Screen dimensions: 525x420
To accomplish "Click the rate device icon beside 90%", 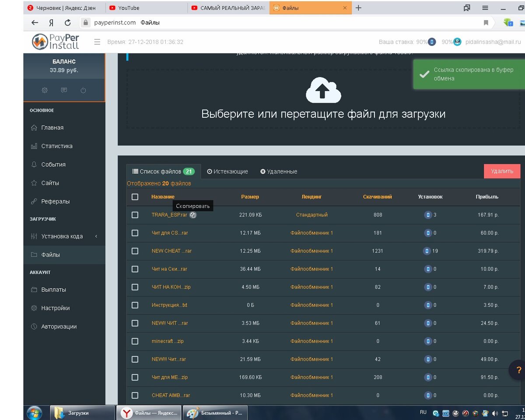I will point(432,42).
